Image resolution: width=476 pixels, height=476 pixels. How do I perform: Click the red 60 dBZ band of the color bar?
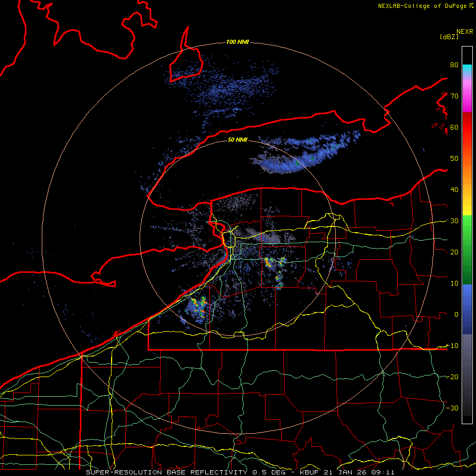click(x=467, y=127)
